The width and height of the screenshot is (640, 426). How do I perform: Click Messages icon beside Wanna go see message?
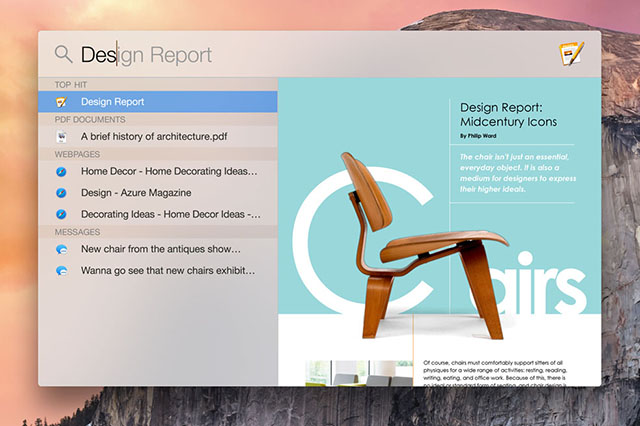(x=62, y=270)
